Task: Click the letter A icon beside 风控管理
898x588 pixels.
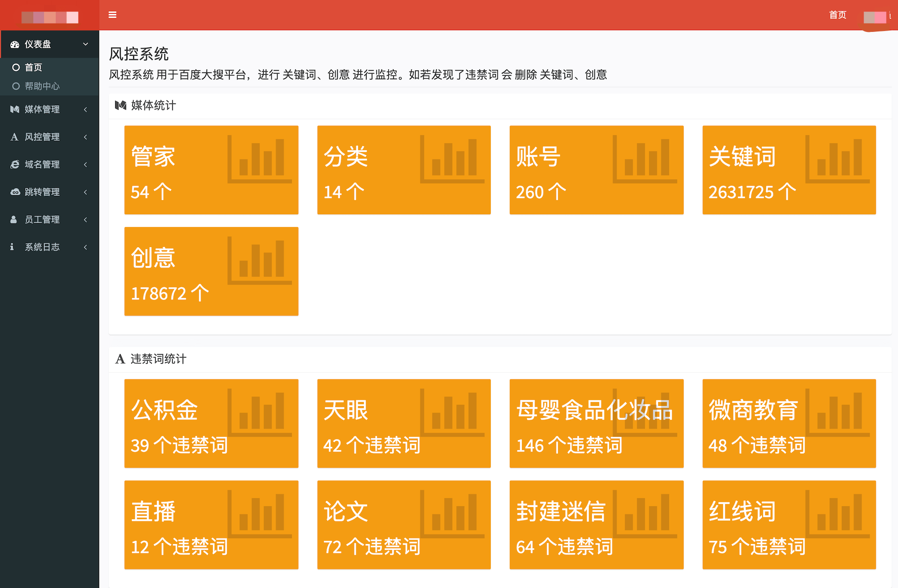Action: (14, 137)
